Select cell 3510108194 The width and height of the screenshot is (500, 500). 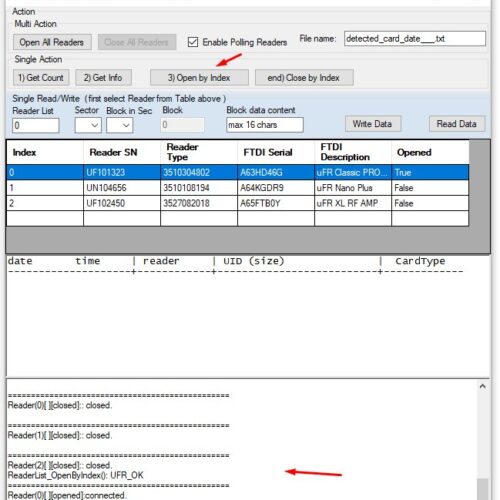pos(199,188)
